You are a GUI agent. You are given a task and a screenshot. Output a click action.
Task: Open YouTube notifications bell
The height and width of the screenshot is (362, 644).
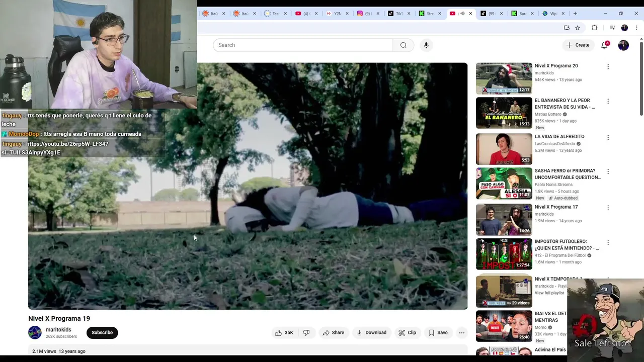pyautogui.click(x=604, y=45)
